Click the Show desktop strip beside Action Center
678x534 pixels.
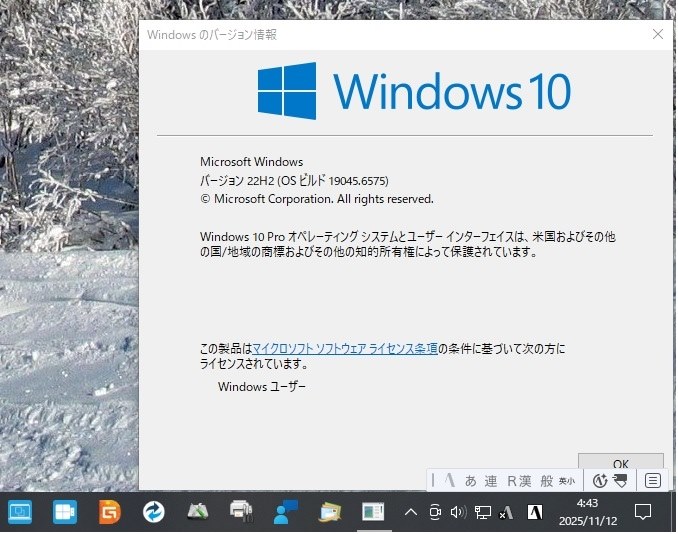click(674, 512)
